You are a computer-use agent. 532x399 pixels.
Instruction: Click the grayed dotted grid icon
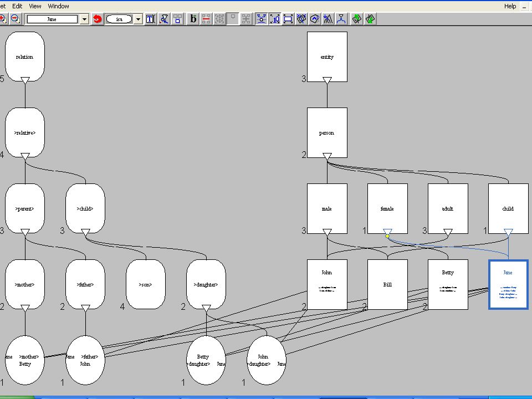(x=219, y=19)
